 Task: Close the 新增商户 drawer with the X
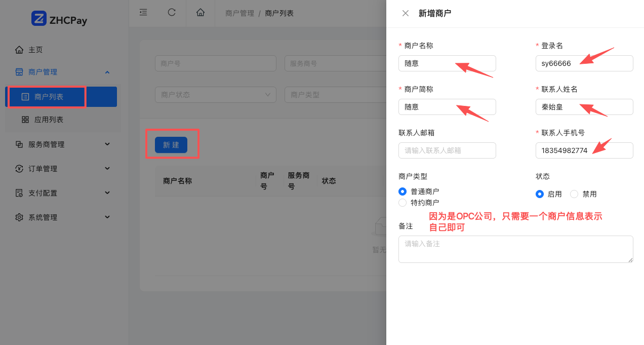click(x=406, y=13)
